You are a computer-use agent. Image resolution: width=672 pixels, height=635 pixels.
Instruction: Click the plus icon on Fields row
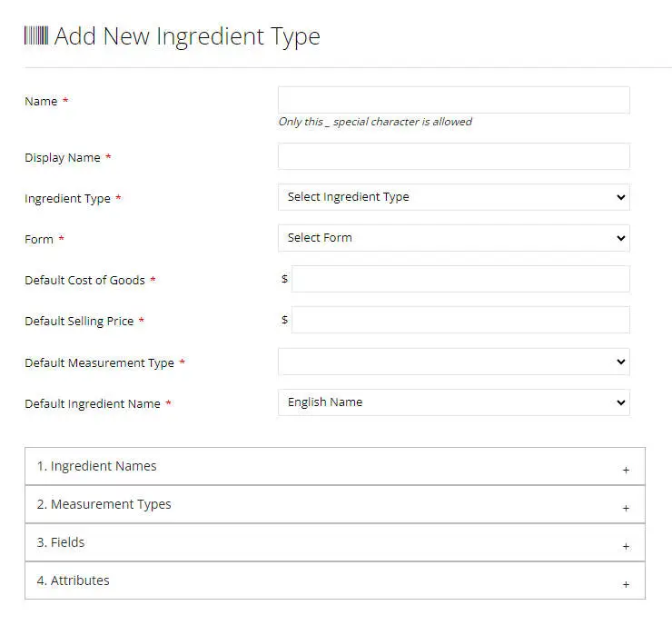[626, 546]
